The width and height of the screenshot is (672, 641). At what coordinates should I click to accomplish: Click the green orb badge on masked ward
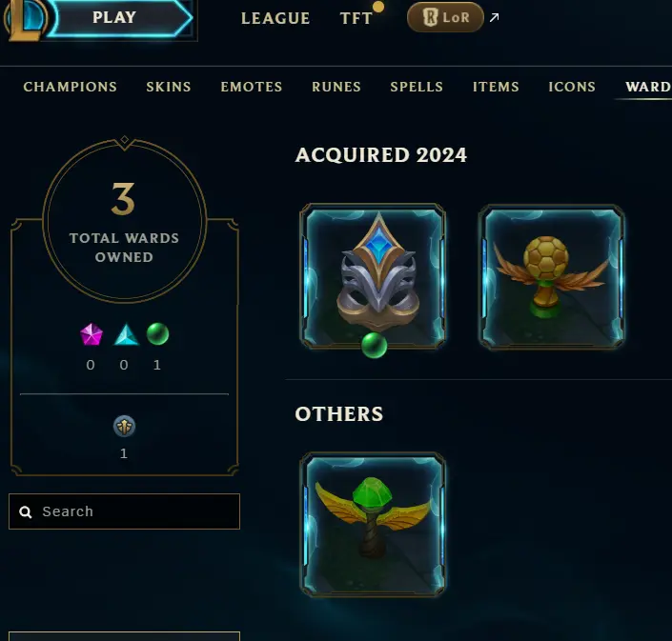tap(375, 345)
